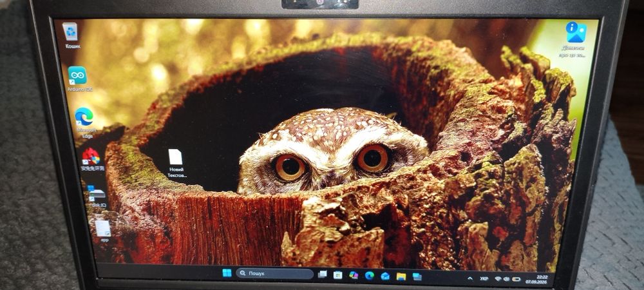Viewport: 644px width, 290px height.
Task: Open the Copilot taskbar icon
Action: click(353, 275)
